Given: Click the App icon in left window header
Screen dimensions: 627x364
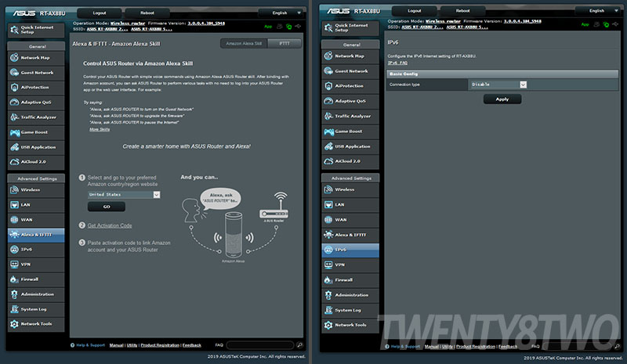Looking at the screenshot, I should pos(268,27).
